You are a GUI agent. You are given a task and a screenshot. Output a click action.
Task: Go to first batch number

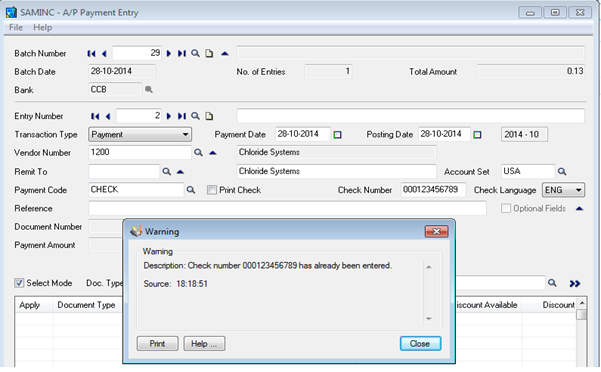[x=91, y=54]
